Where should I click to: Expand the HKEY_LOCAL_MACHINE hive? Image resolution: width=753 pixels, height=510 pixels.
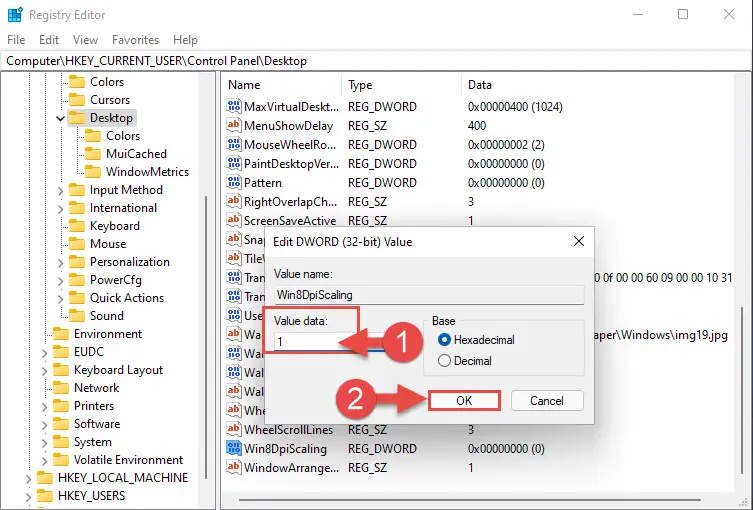29,479
